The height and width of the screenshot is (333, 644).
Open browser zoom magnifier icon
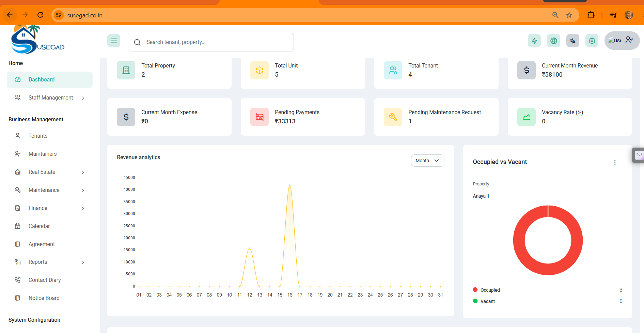[x=555, y=15]
